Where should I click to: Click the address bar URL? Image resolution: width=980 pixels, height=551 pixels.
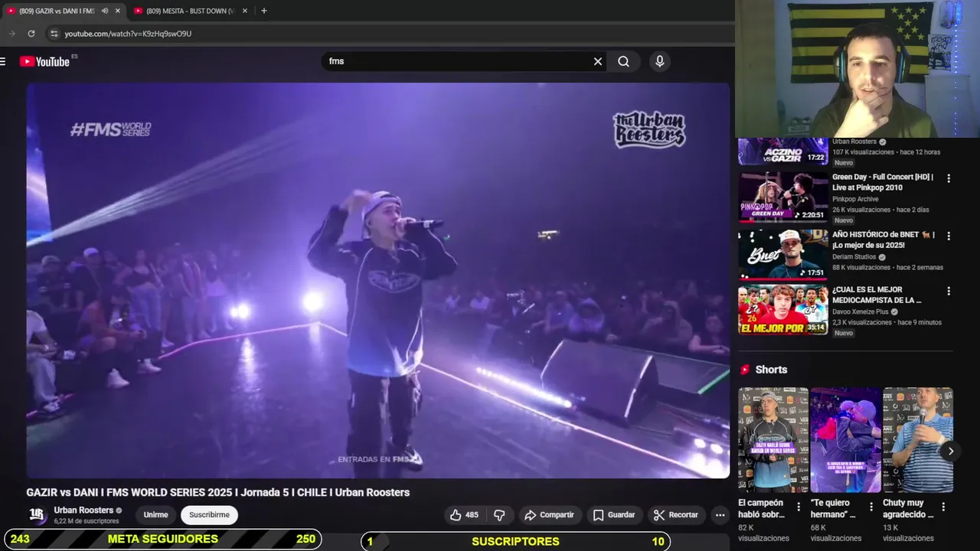pyautogui.click(x=128, y=34)
